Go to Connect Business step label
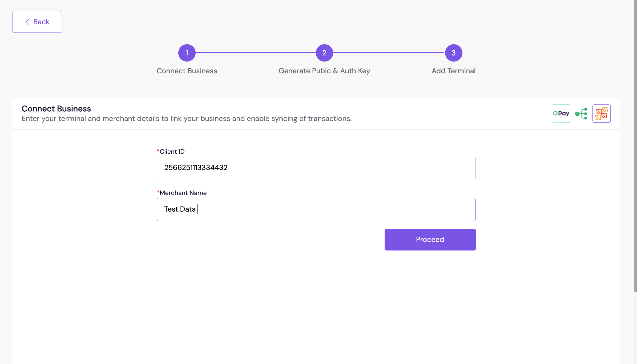 [x=187, y=71]
